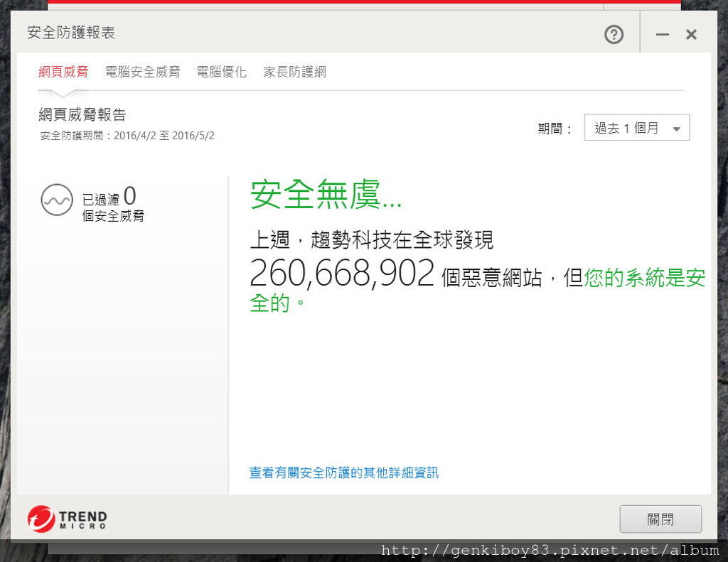This screenshot has width=728, height=562.
Task: Click the 上週，趨勢科技在全球發現 sentence
Action: point(371,240)
